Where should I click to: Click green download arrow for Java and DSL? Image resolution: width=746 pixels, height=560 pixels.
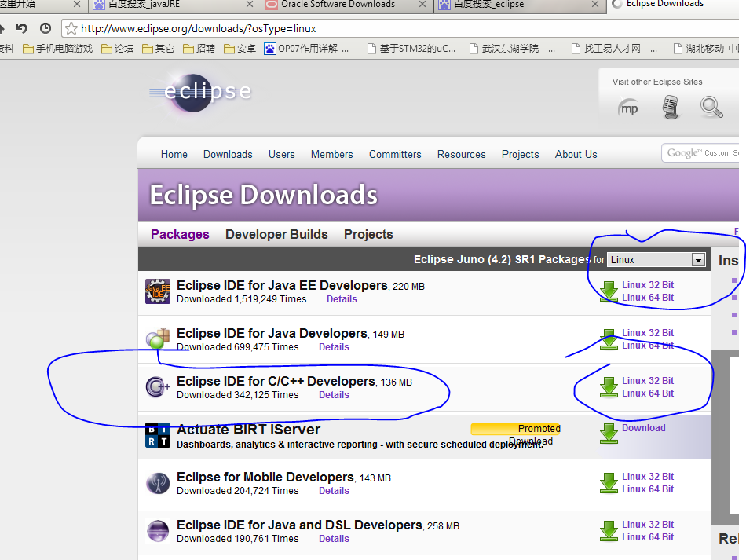point(609,531)
